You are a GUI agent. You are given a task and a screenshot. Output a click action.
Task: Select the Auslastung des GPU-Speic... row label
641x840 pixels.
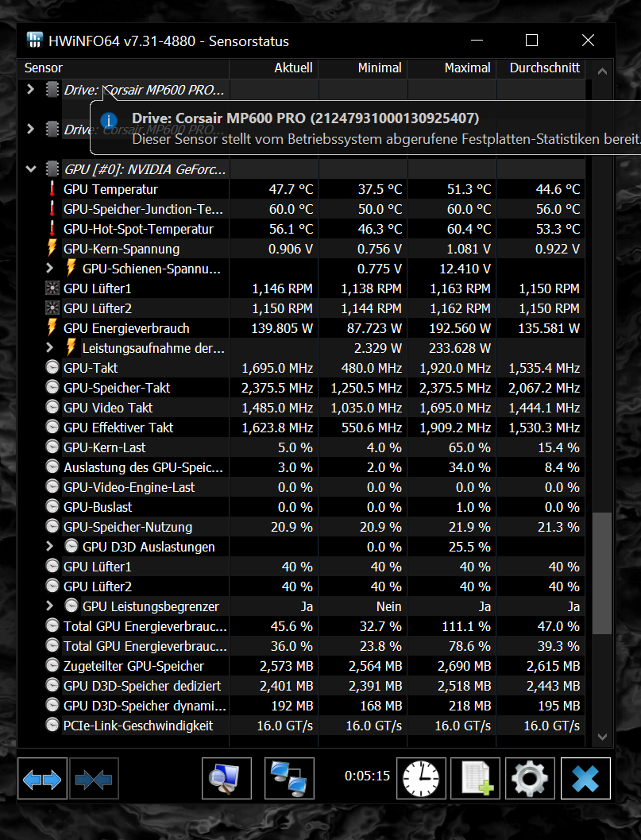[x=143, y=467]
